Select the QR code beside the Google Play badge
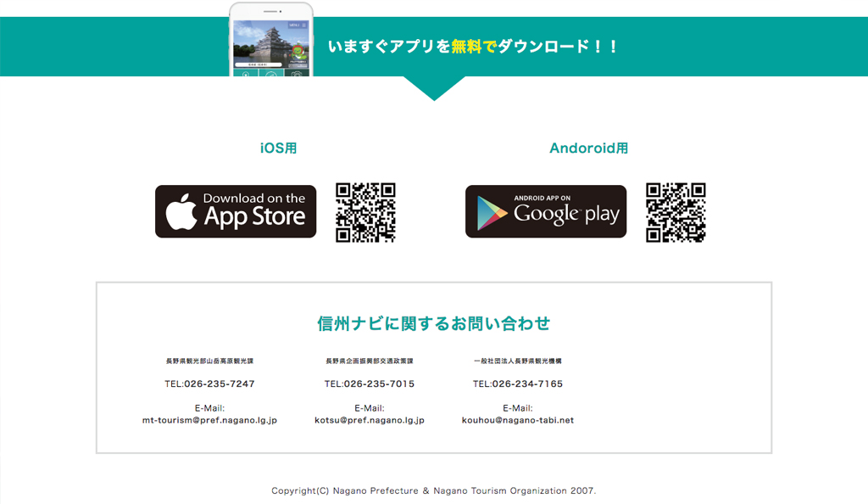This screenshot has width=868, height=504. (x=676, y=213)
